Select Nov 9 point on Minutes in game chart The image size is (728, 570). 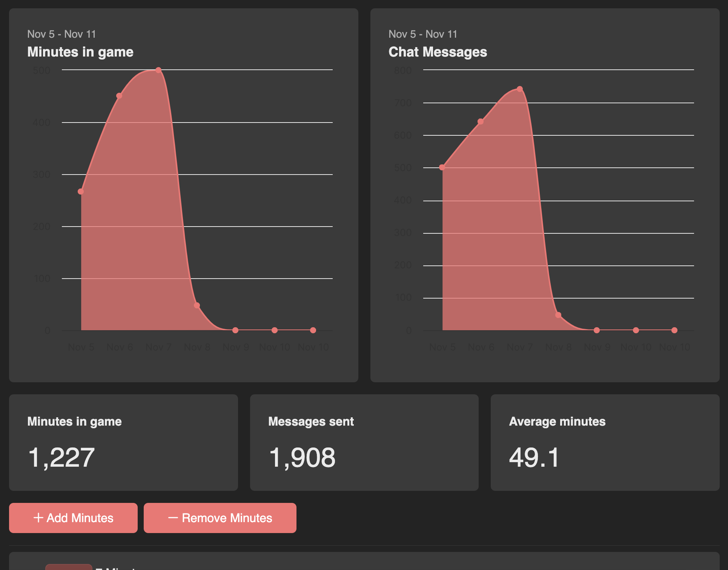pyautogui.click(x=235, y=330)
